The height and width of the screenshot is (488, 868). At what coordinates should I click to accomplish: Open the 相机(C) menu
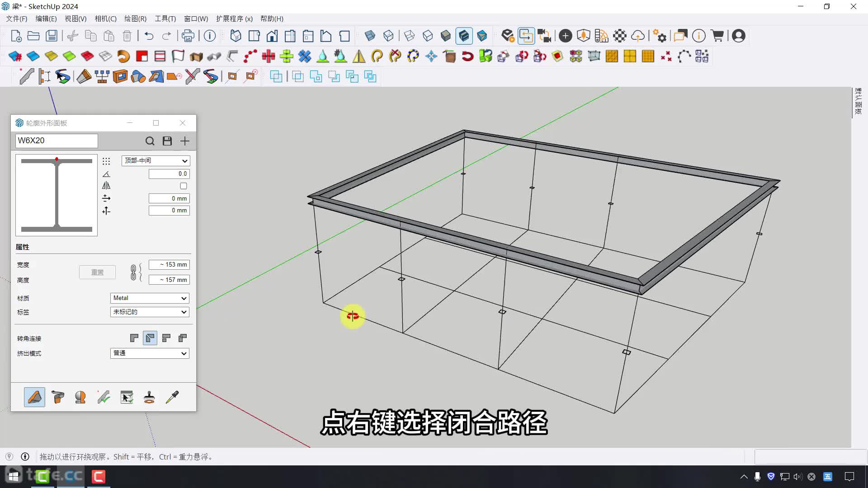[105, 19]
